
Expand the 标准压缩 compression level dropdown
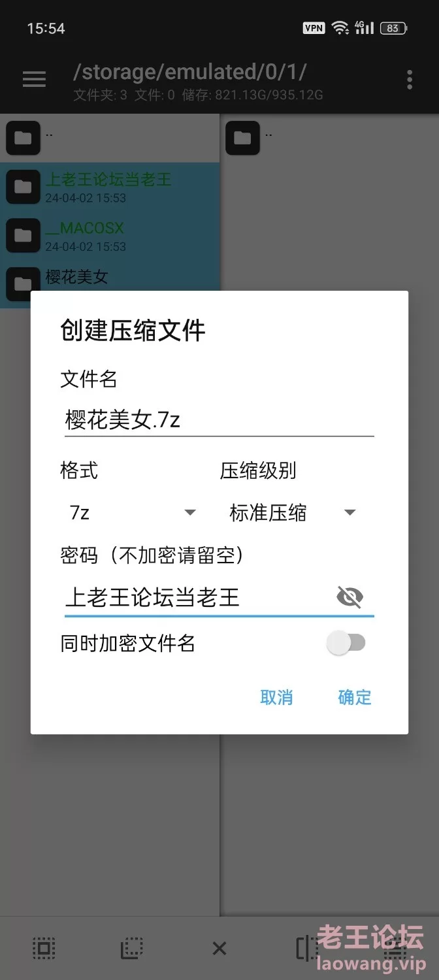point(293,513)
